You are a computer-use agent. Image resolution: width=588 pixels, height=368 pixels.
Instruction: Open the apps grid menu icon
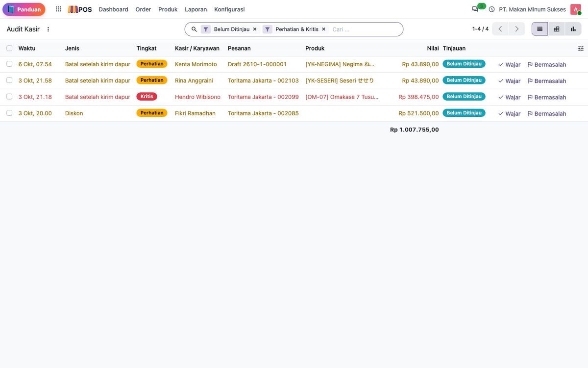58,9
